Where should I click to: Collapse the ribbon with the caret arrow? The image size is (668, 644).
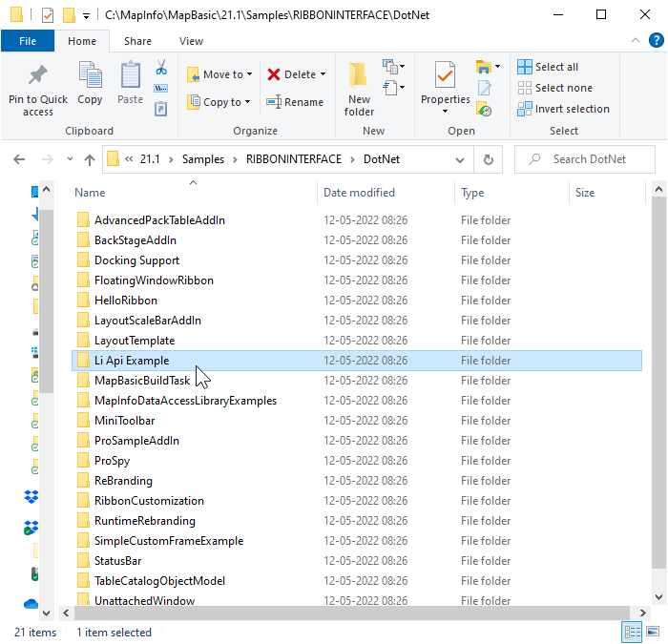pos(636,40)
